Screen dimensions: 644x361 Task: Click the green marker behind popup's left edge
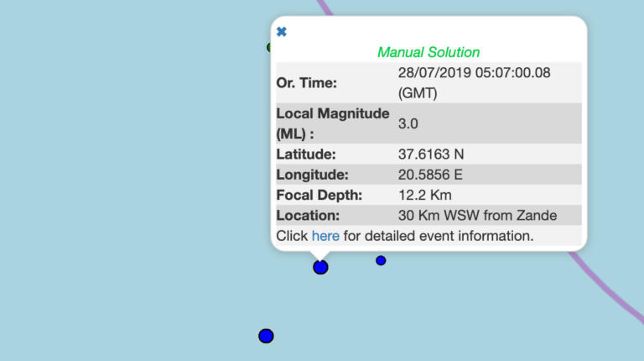pyautogui.click(x=268, y=47)
